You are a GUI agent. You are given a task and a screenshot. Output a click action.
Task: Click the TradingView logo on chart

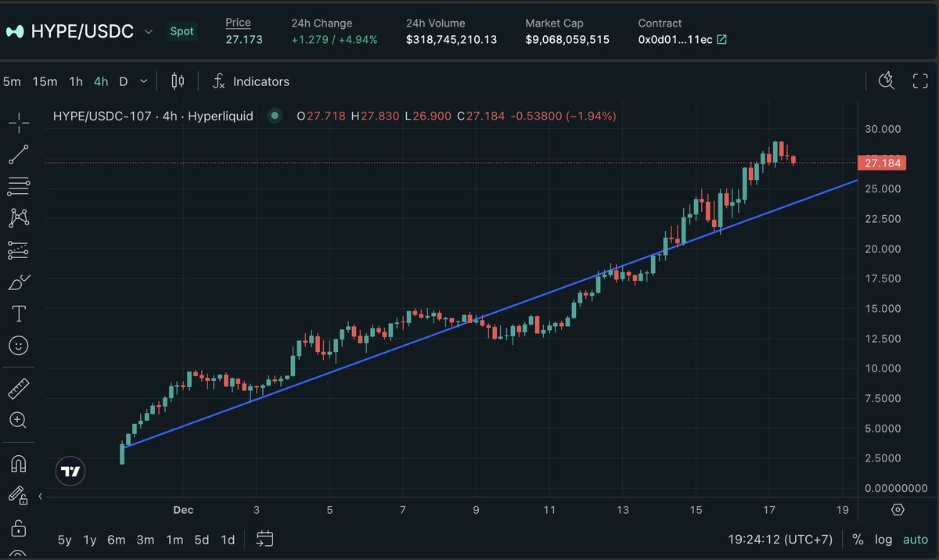pyautogui.click(x=70, y=472)
